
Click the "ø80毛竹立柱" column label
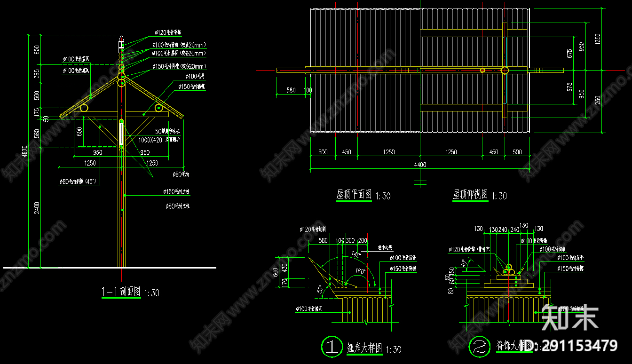pyautogui.click(x=178, y=206)
